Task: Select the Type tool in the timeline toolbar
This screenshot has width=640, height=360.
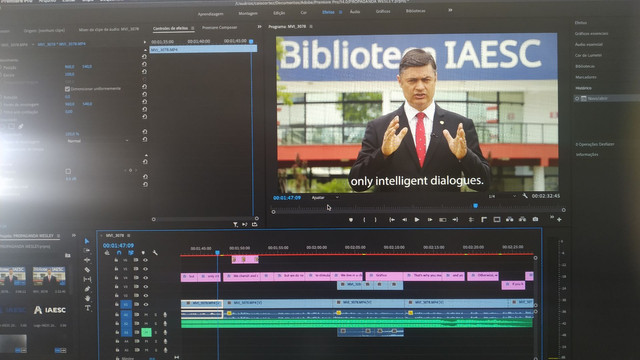Action: (x=88, y=308)
